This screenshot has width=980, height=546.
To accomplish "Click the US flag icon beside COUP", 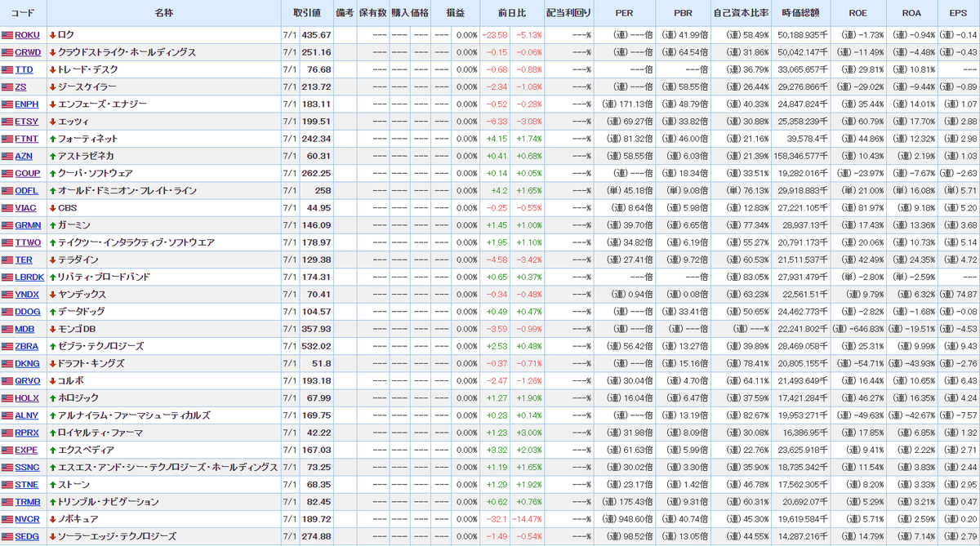I will tap(7, 174).
